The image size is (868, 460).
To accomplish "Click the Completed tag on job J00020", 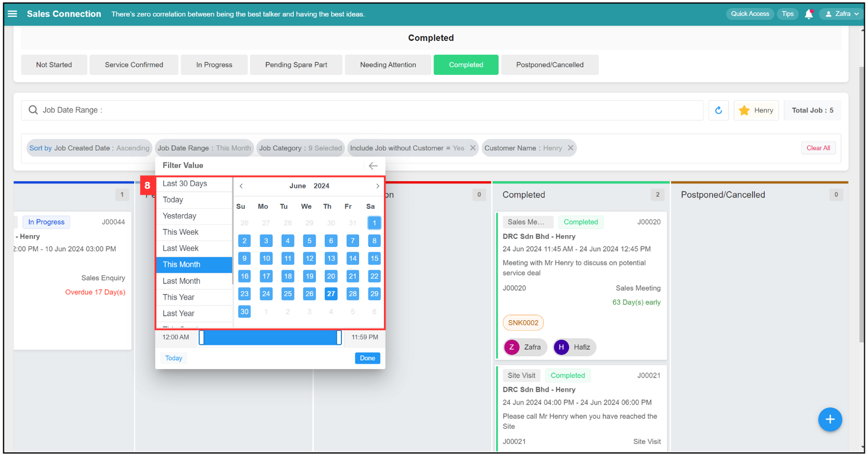I will coord(580,222).
